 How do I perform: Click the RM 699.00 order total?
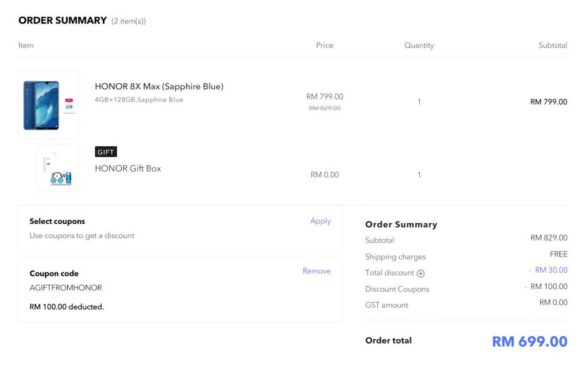[x=529, y=341]
